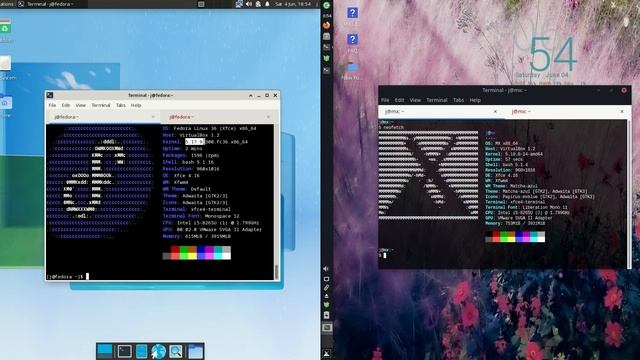Viewport: 640px width, 360px height.
Task: Open Edit menu in MX terminal window
Action: (x=399, y=100)
